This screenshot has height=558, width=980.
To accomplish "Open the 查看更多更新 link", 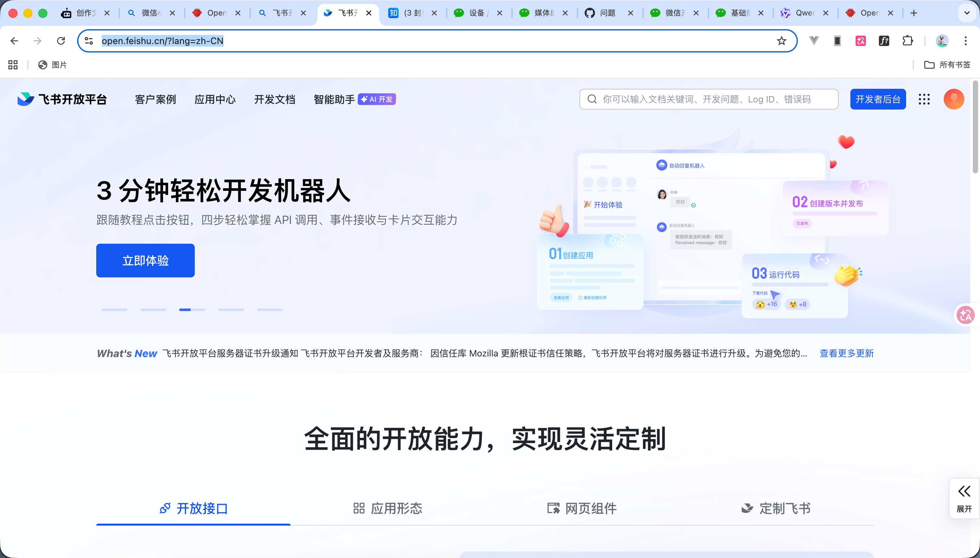I will coord(846,353).
